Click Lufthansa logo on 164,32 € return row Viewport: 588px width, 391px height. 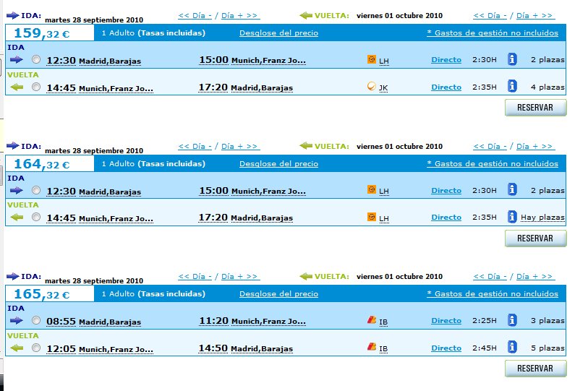(371, 217)
